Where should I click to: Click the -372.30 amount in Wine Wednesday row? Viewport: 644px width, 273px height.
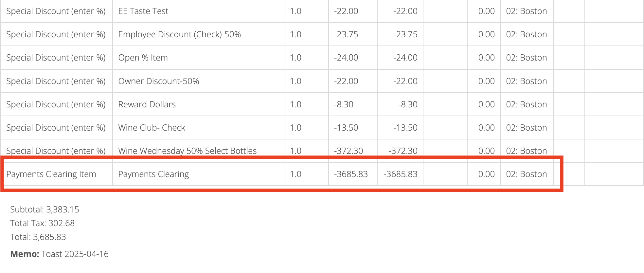click(x=402, y=151)
